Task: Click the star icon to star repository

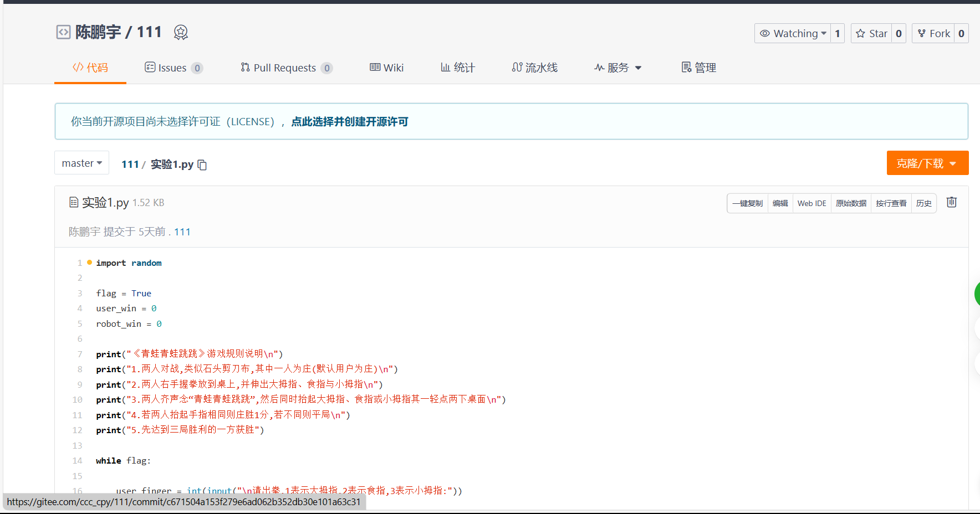Action: (x=860, y=33)
